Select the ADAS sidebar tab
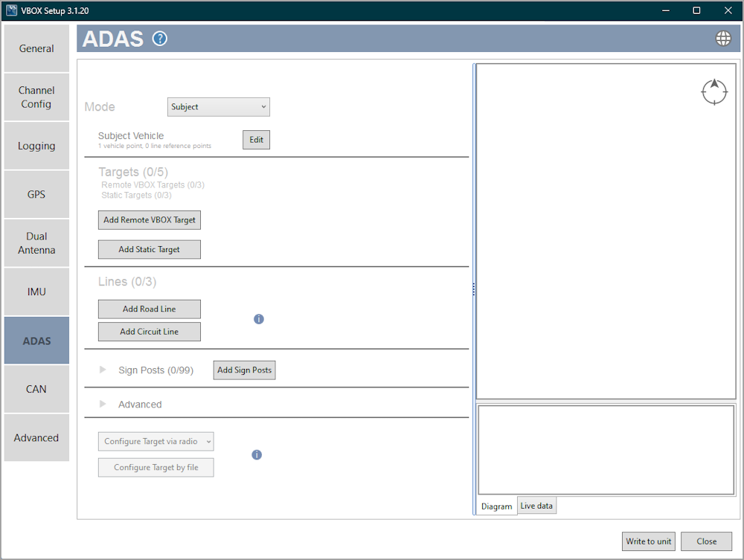This screenshot has width=744, height=560. (36, 341)
